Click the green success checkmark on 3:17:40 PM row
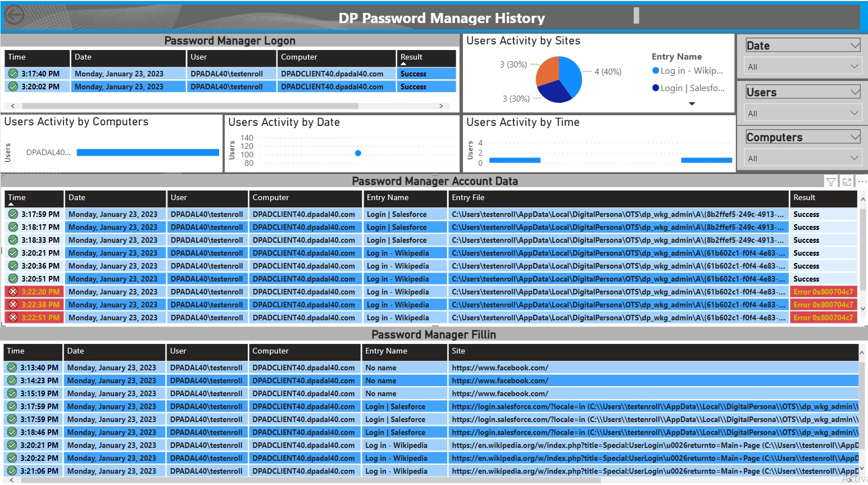868x485 pixels. [12, 73]
